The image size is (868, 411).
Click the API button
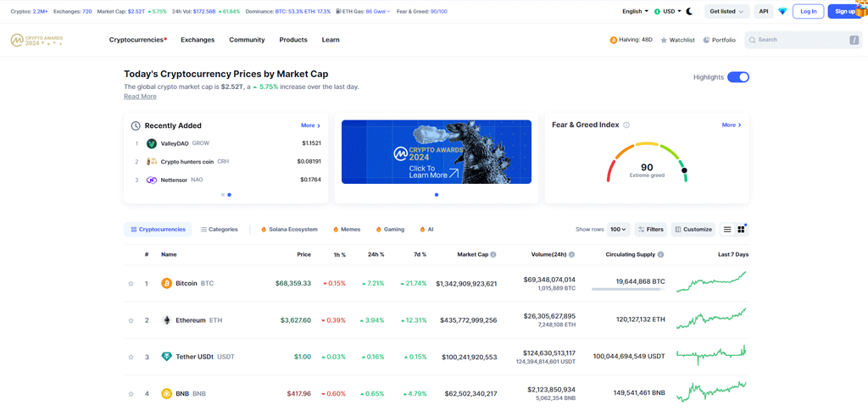(764, 11)
